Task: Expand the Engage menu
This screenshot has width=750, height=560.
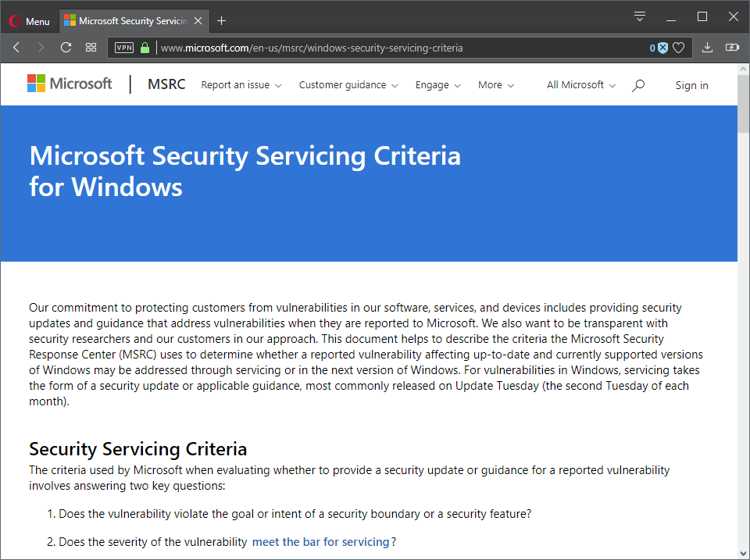Action: click(x=437, y=84)
